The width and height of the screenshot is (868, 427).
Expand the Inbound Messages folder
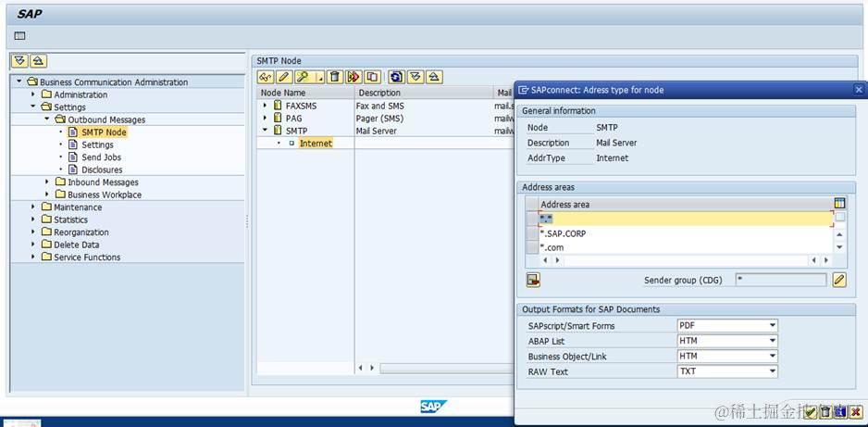tap(47, 182)
